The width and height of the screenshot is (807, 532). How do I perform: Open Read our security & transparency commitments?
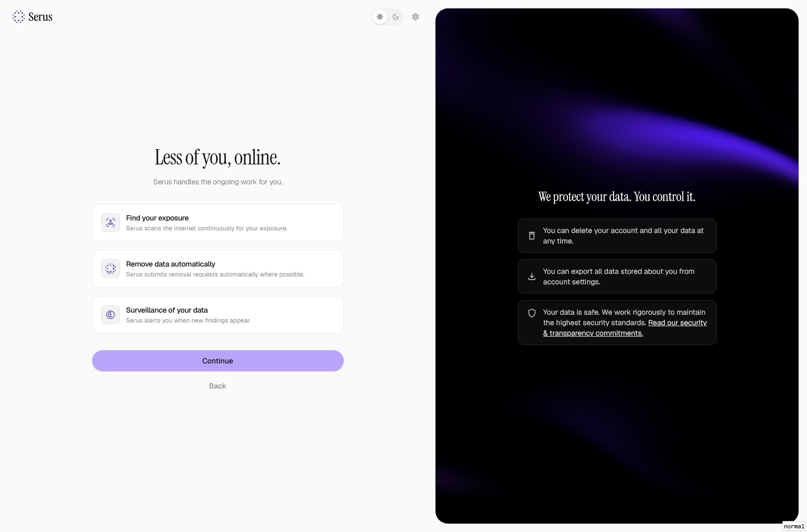[x=625, y=328]
